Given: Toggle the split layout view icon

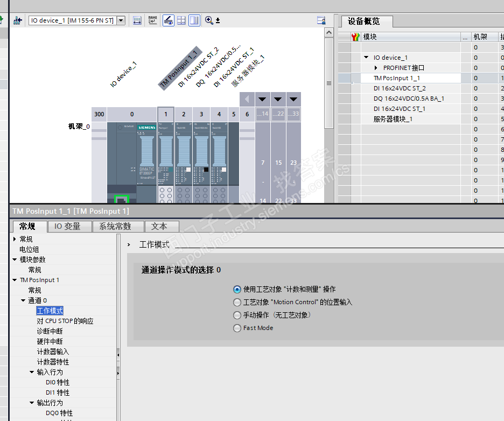Looking at the screenshot, I should click(x=194, y=20).
